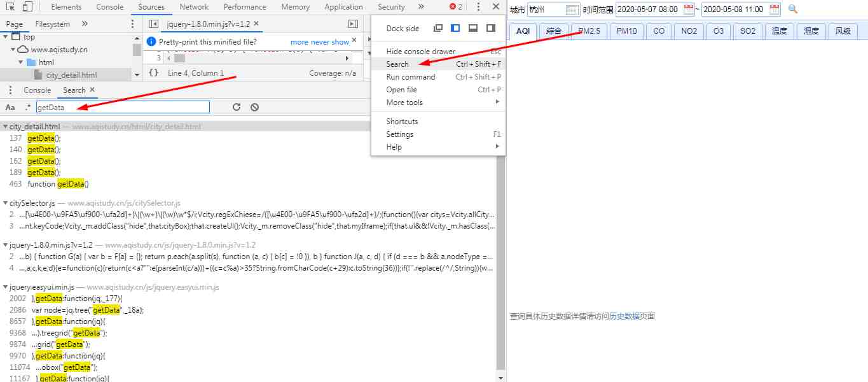Open Shortcuts from the DevTools menu
This screenshot has width=868, height=382.
pyautogui.click(x=438, y=122)
